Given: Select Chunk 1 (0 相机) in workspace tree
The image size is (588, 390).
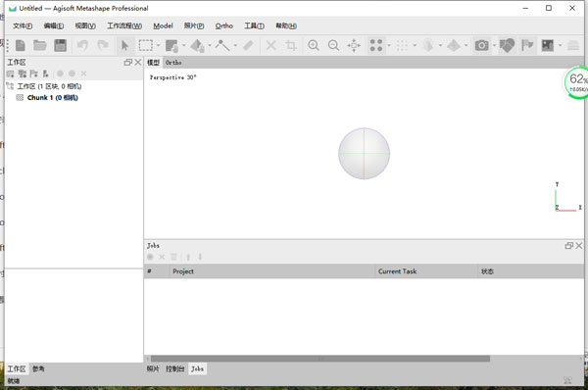Looking at the screenshot, I should [x=53, y=98].
